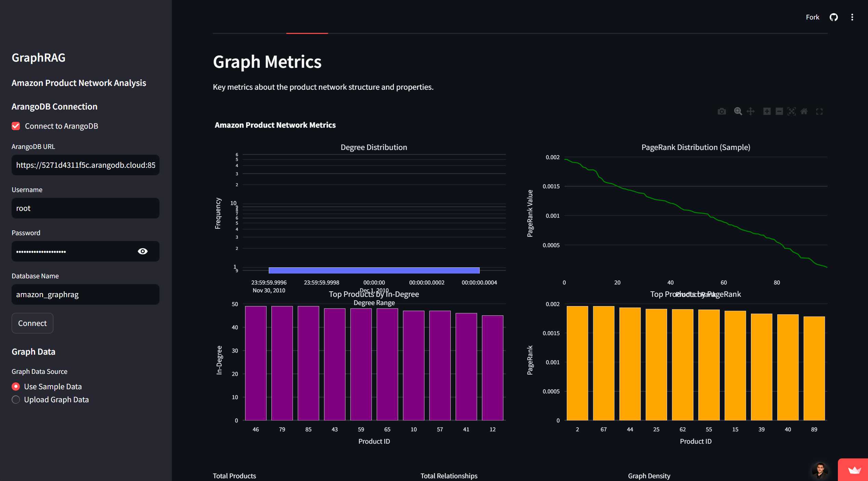
Task: Reset chart axes with home icon
Action: 804,112
